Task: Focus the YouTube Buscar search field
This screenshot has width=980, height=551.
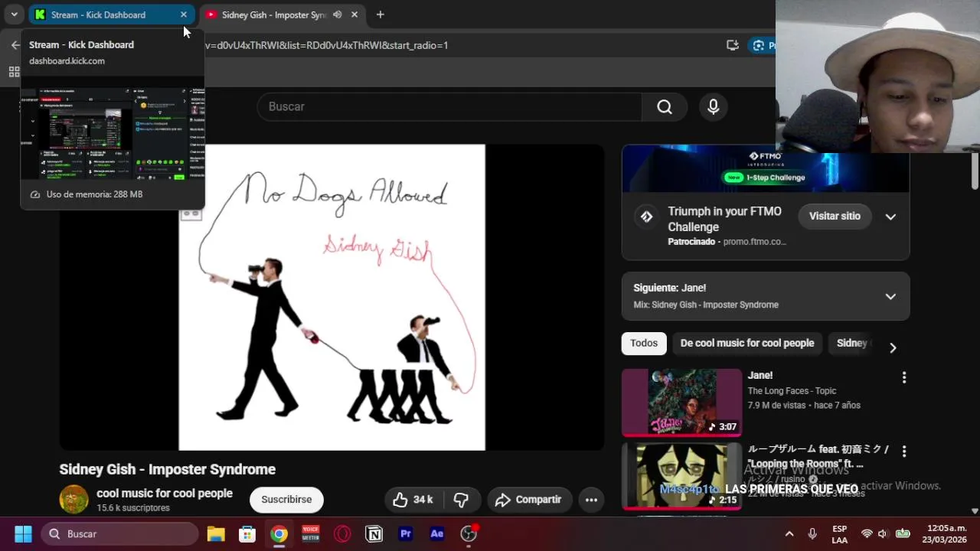Action: coord(449,107)
